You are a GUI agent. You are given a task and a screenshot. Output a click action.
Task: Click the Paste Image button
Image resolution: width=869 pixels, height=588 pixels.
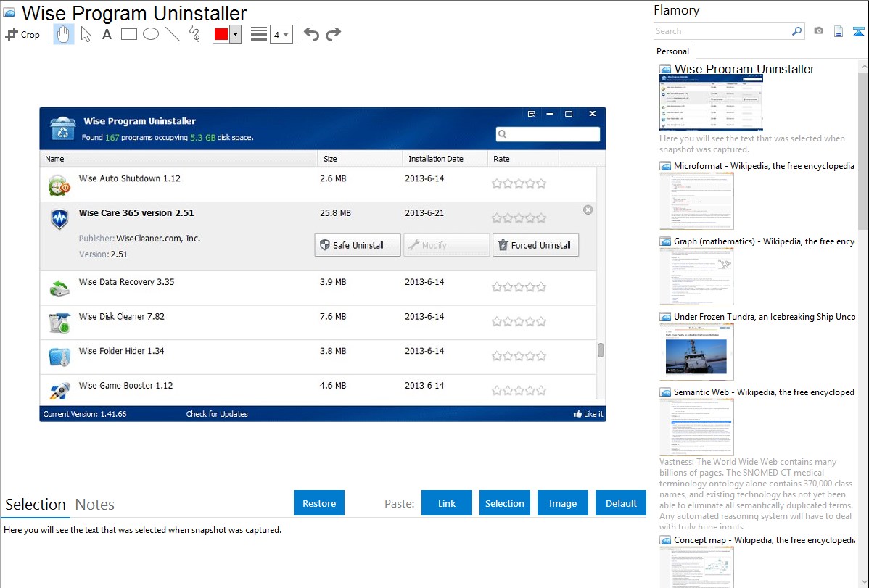click(562, 503)
